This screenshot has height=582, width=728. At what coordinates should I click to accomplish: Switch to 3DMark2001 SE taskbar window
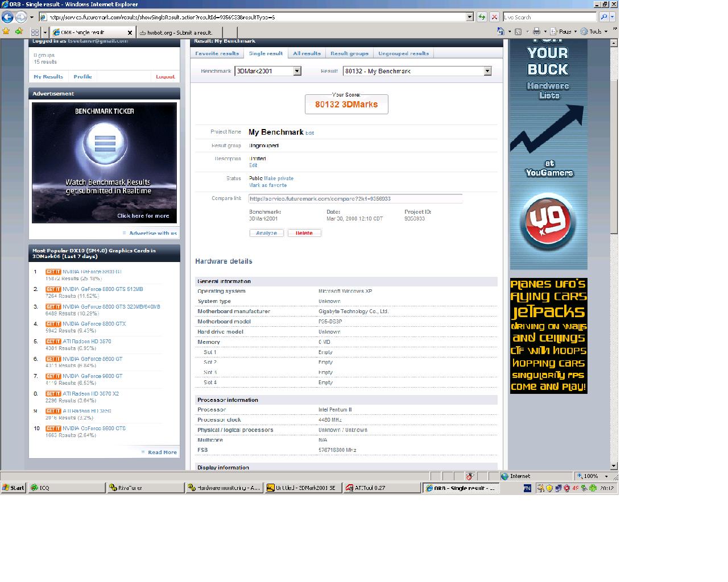click(x=303, y=488)
